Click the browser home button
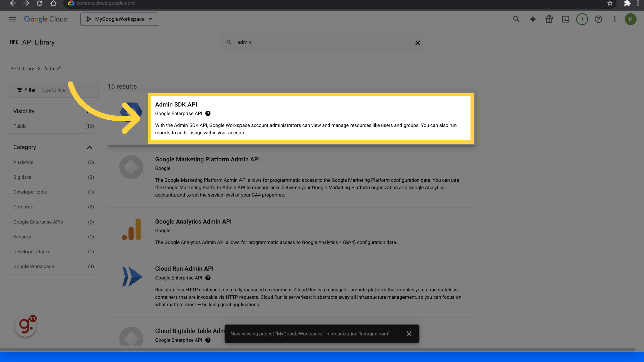Screen dimensions: 644x362 tap(53, 3)
